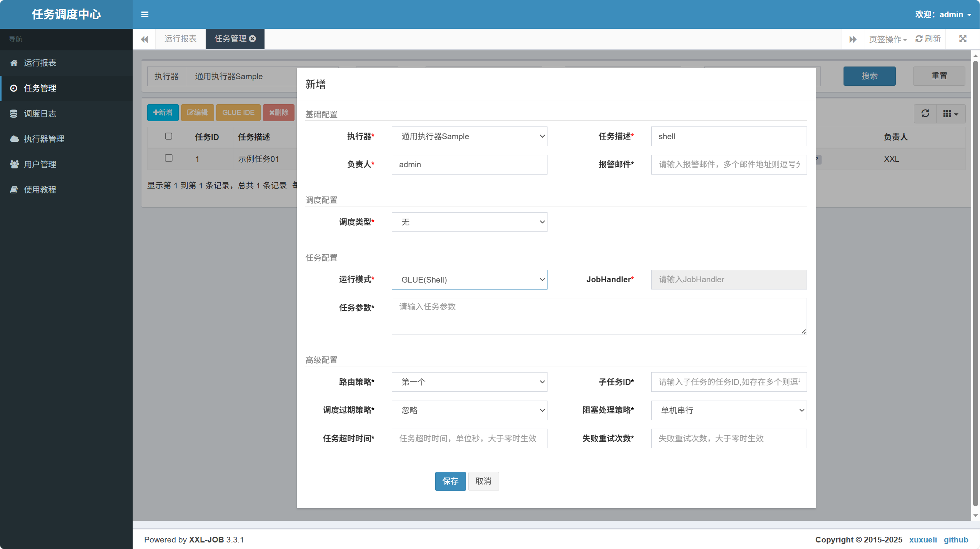The width and height of the screenshot is (980, 549).
Task: Click the 保存 button to save
Action: pyautogui.click(x=450, y=481)
